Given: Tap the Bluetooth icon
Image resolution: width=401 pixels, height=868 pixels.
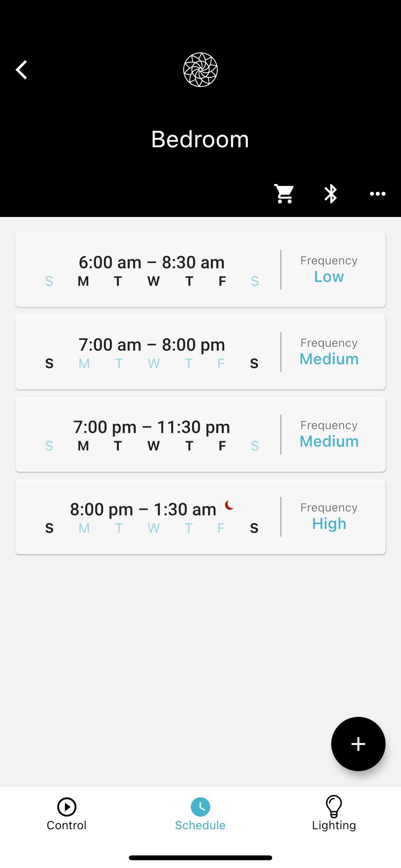Looking at the screenshot, I should click(x=331, y=194).
